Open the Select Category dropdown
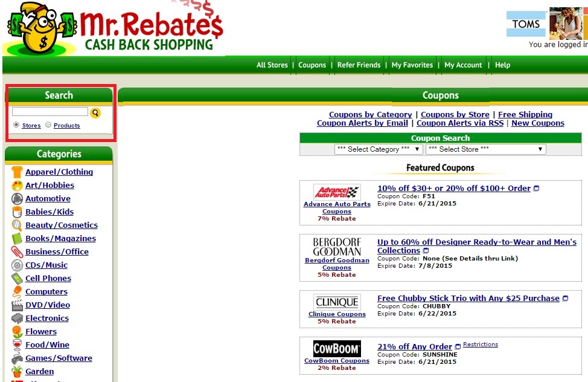 (379, 149)
